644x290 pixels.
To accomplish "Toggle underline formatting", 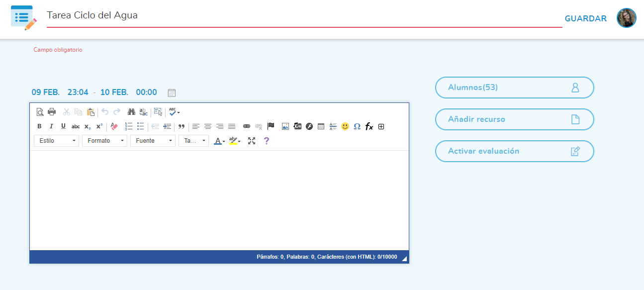I will tap(63, 126).
